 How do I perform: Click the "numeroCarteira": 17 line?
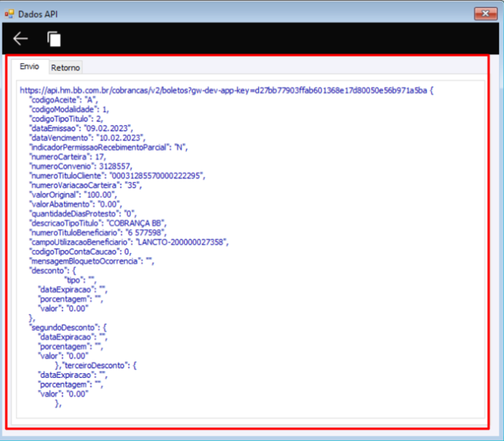68,157
